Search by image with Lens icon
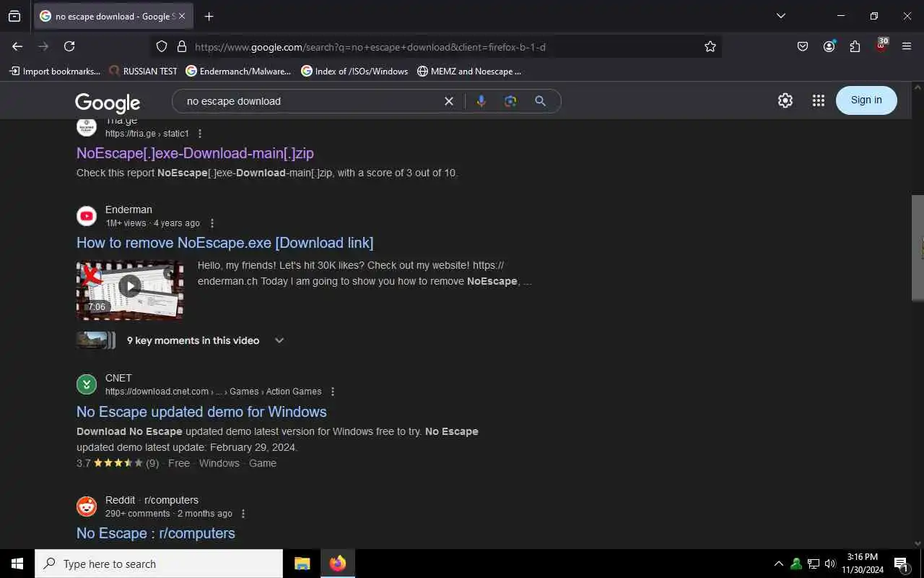The width and height of the screenshot is (924, 578). [510, 101]
